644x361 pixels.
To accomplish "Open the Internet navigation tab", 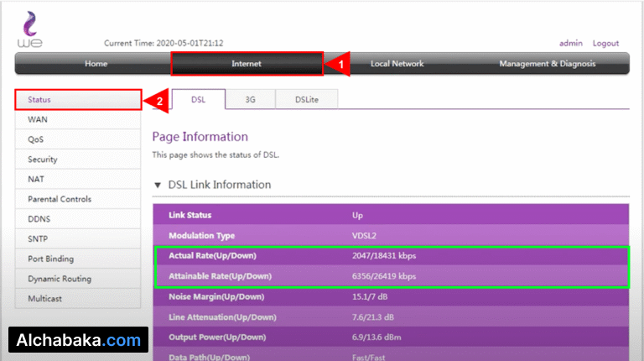I will pos(247,64).
